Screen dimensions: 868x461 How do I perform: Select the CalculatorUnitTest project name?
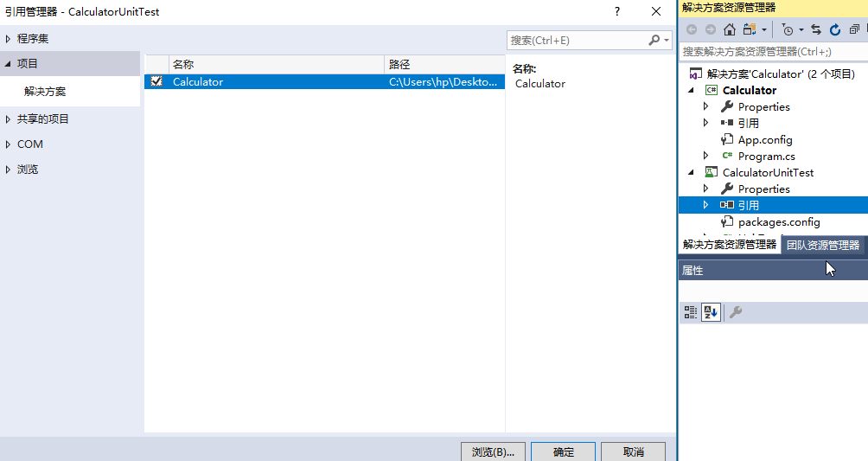(x=768, y=172)
